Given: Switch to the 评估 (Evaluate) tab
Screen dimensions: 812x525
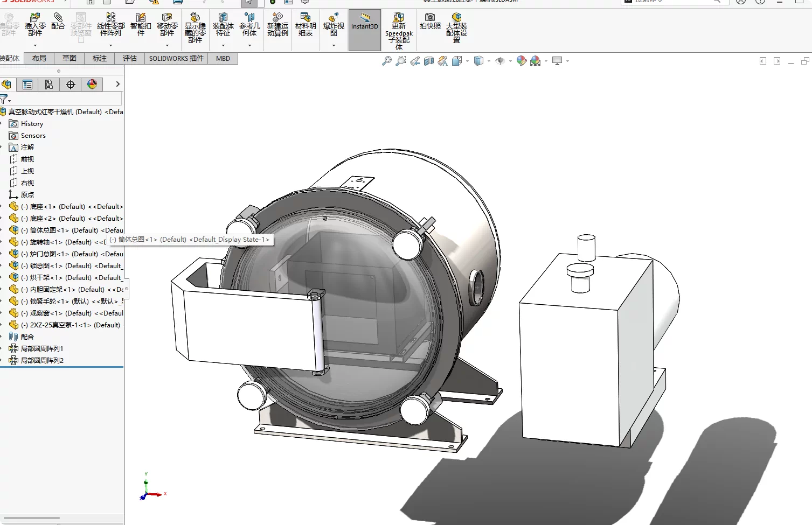Looking at the screenshot, I should tap(130, 58).
